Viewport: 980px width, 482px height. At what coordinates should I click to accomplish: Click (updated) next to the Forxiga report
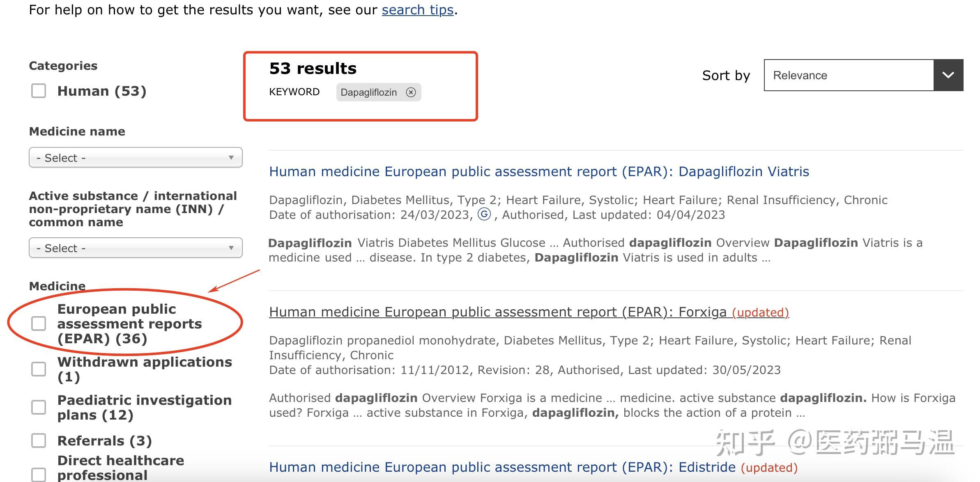(761, 312)
